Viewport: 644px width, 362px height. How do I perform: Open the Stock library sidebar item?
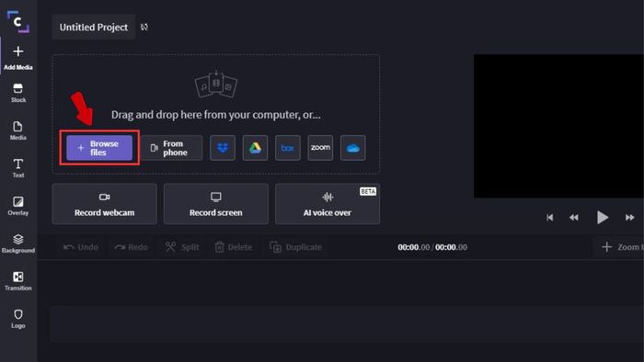pyautogui.click(x=18, y=93)
